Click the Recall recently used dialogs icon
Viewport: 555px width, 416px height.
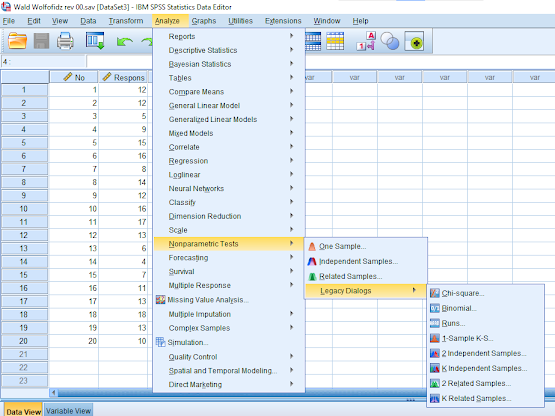pos(95,41)
